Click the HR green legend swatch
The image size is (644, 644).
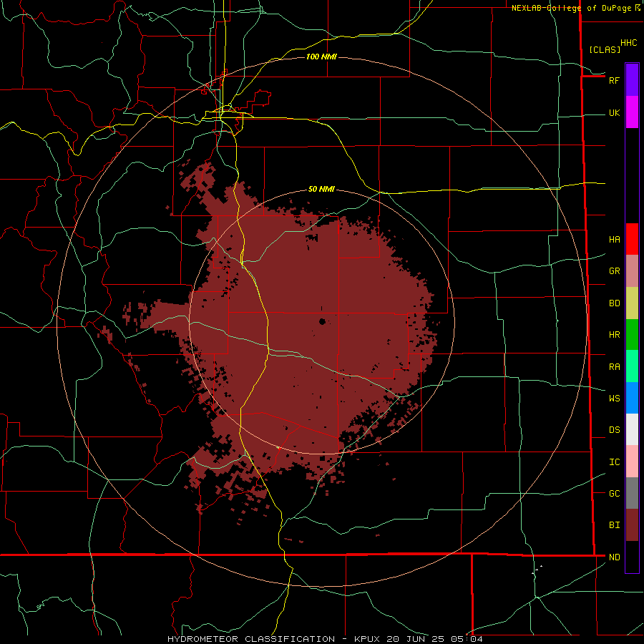click(x=632, y=335)
